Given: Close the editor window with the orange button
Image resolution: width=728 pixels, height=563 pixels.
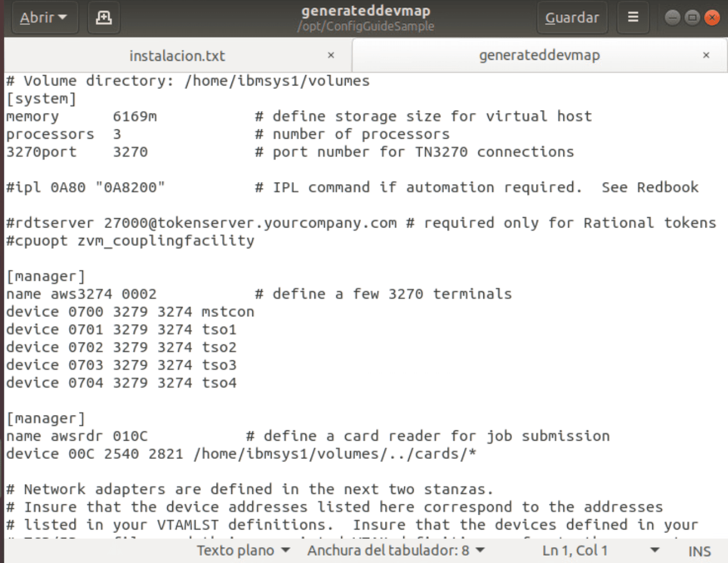Looking at the screenshot, I should 712,18.
